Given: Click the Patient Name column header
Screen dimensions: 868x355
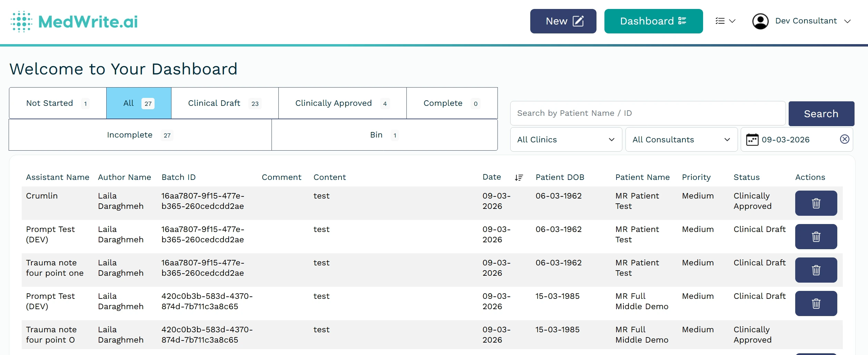Looking at the screenshot, I should [642, 177].
